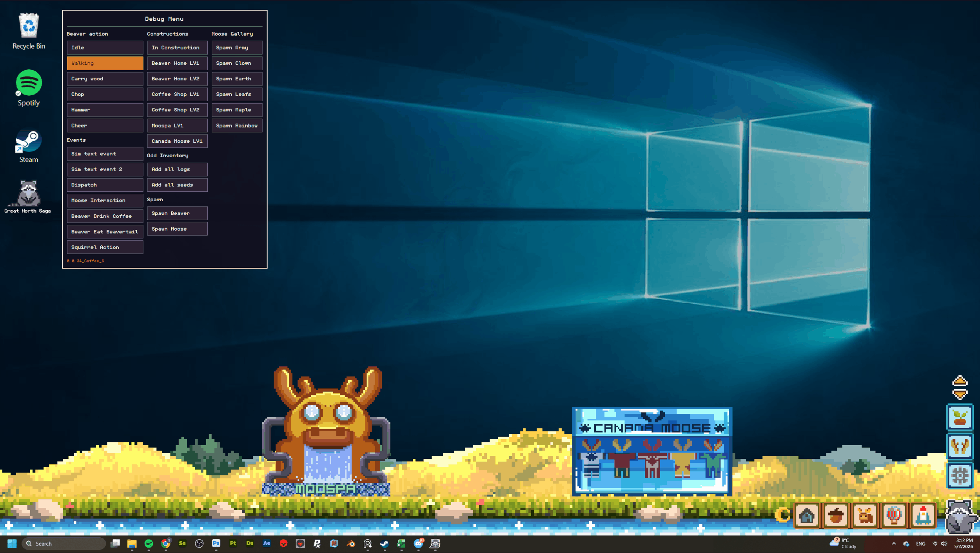Trigger the Dispatch event
The width and height of the screenshot is (980, 553).
pyautogui.click(x=105, y=185)
